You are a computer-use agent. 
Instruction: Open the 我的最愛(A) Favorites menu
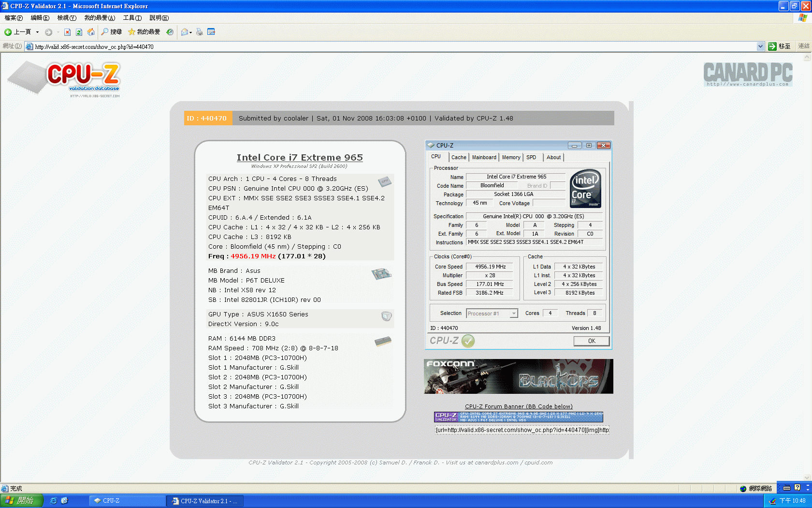100,18
